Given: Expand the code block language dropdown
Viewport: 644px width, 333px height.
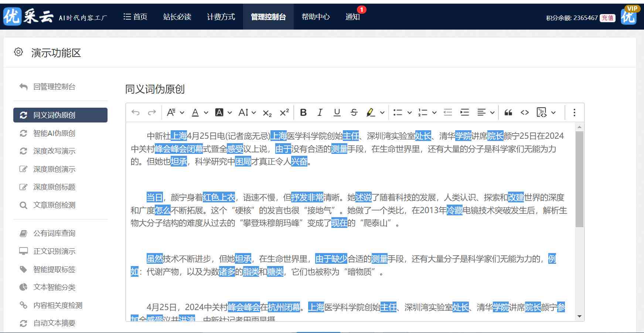Looking at the screenshot, I should point(553,113).
